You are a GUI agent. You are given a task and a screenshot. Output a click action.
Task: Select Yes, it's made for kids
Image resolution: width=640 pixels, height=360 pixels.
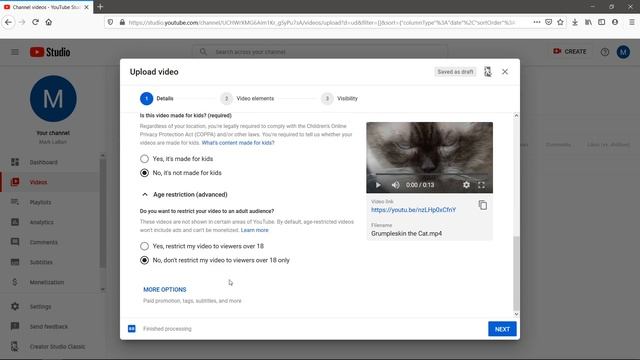(x=144, y=159)
